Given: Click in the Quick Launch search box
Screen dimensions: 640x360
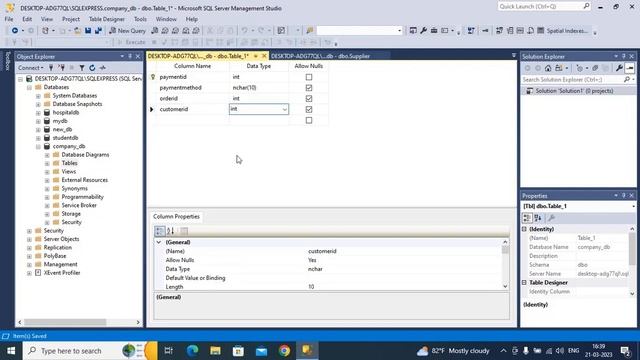Looking at the screenshot, I should (x=540, y=7).
